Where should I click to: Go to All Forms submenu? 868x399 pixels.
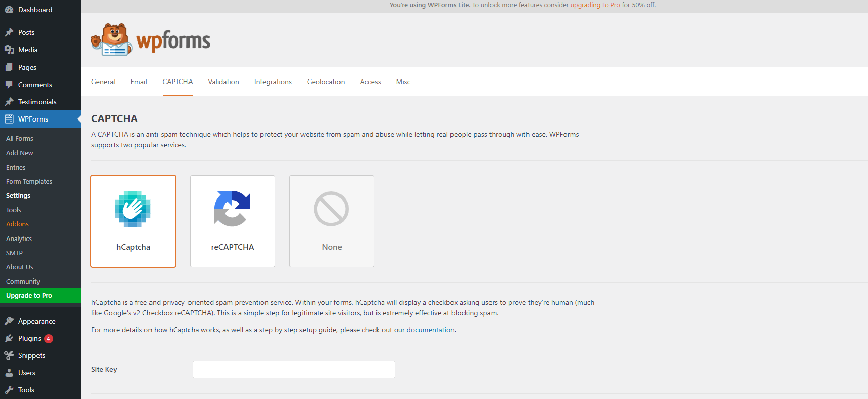(20, 138)
